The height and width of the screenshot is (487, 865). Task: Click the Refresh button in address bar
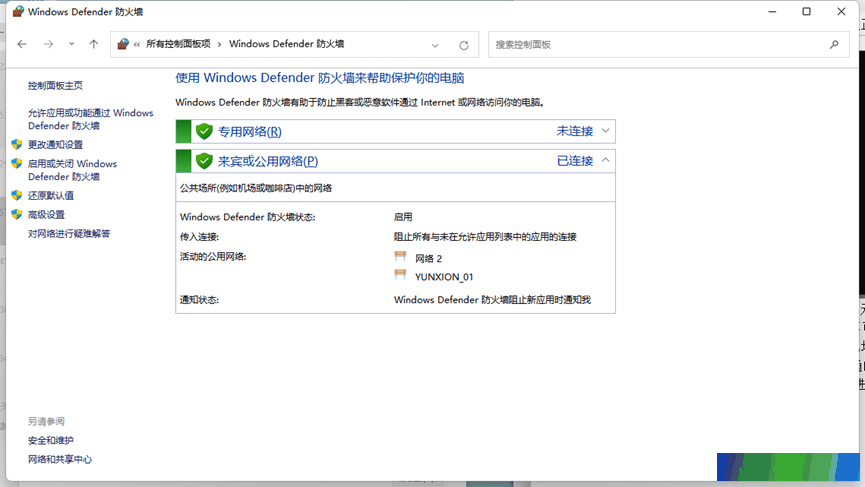point(464,45)
